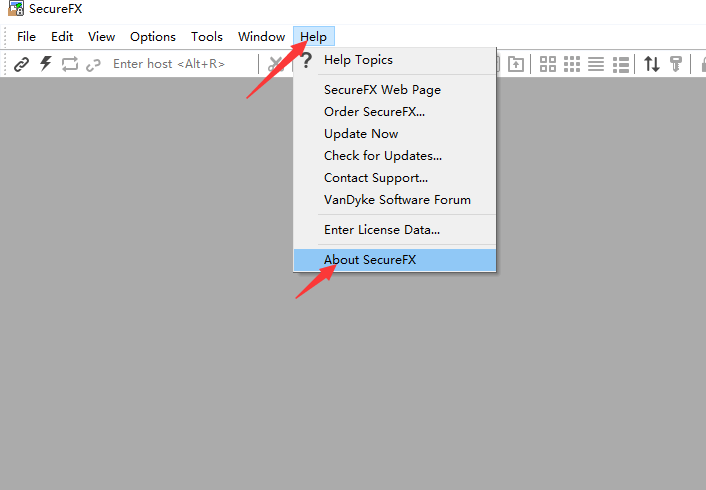The image size is (706, 490).
Task: Choose Help Topics from Help menu
Action: [x=358, y=60]
